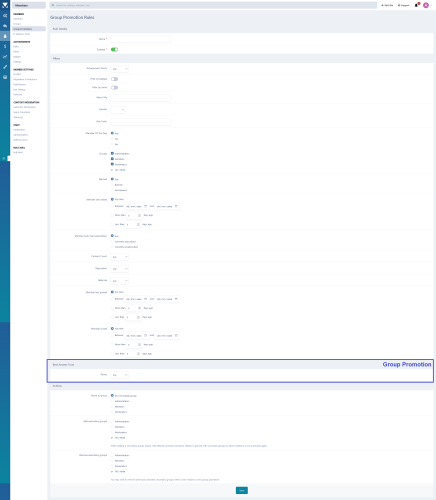
Task: Open the Content Count dropdown
Action: pos(120,257)
